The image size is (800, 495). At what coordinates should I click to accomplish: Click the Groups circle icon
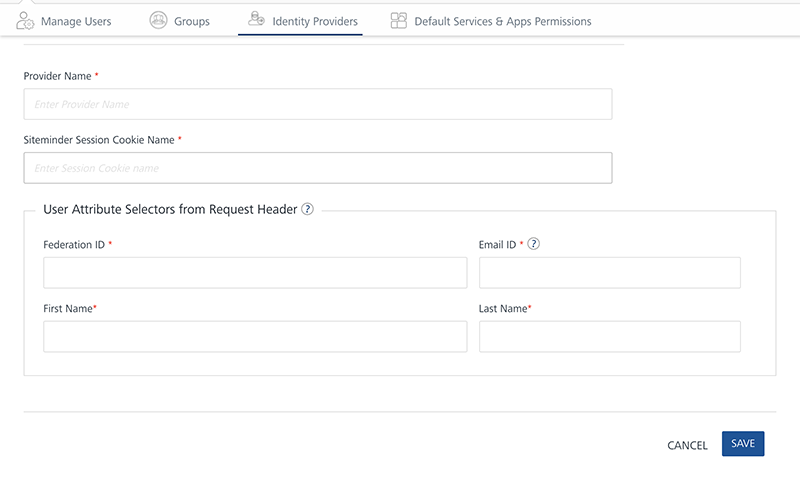[158, 20]
